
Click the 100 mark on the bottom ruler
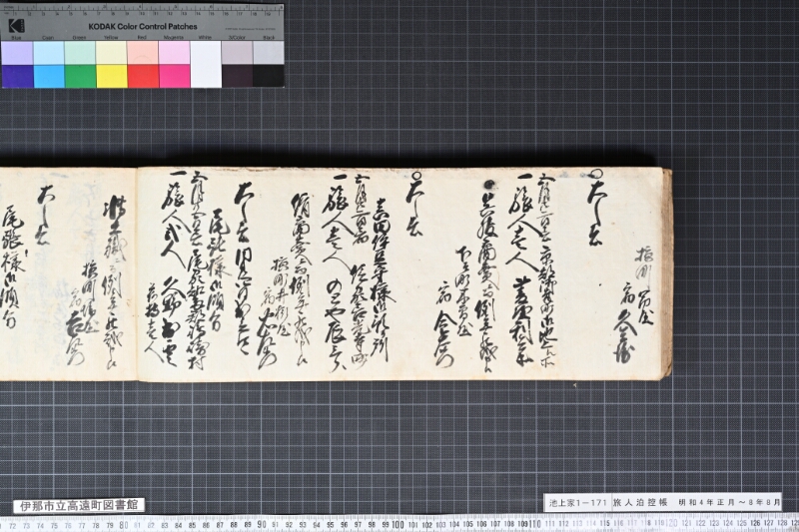point(398,524)
